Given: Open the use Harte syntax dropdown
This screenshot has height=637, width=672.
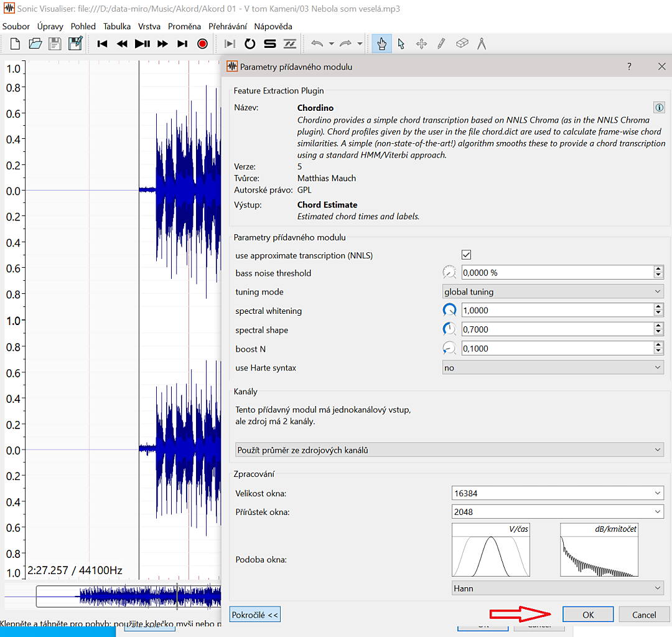Looking at the screenshot, I should tap(553, 367).
